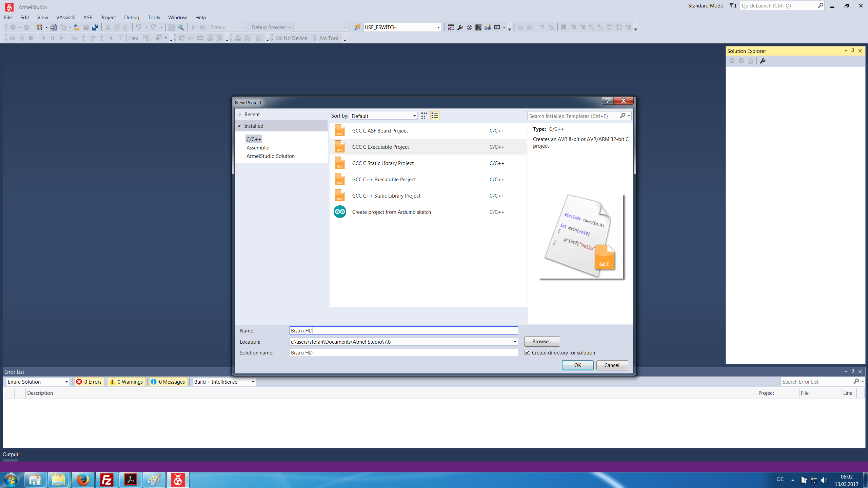Select GCC C++ Executable Project template
The image size is (868, 488).
click(428, 179)
